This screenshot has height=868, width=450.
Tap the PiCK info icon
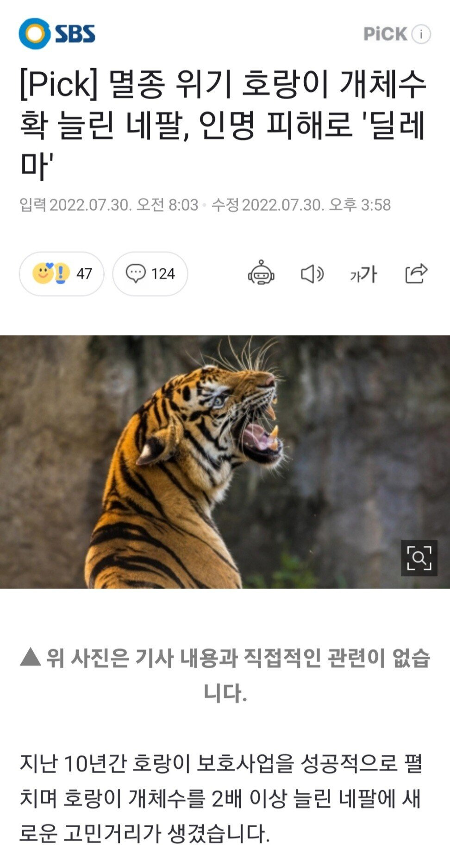pos(421,34)
